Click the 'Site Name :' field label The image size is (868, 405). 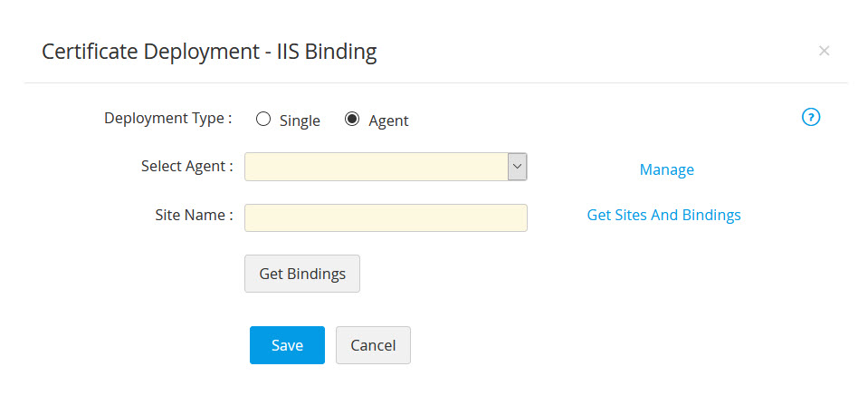[x=194, y=215]
